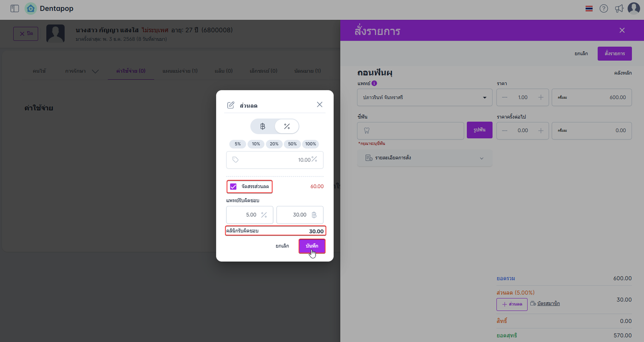Increase the price quantity with plus
The image size is (644, 342).
pyautogui.click(x=541, y=97)
